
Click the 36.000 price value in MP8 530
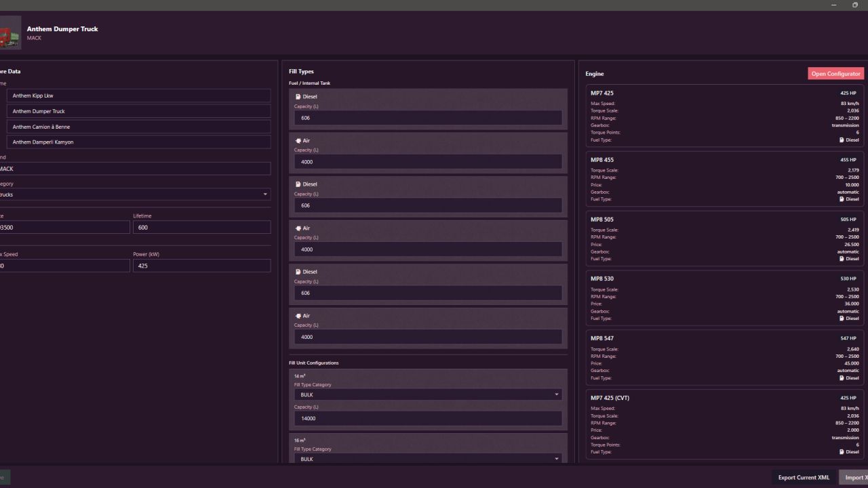pos(852,304)
